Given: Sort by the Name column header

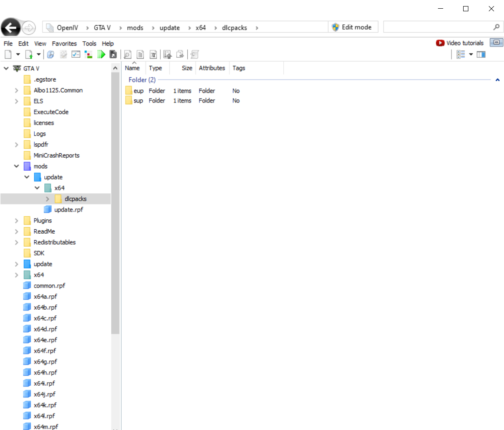Looking at the screenshot, I should (x=133, y=68).
